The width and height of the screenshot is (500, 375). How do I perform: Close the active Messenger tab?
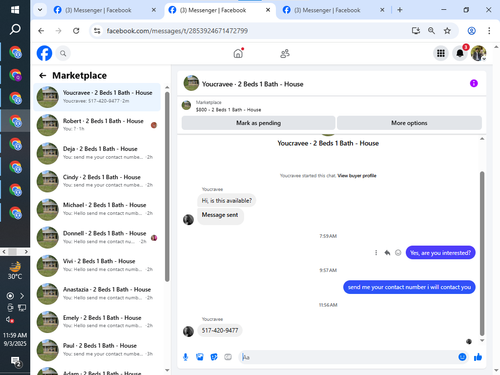point(268,10)
